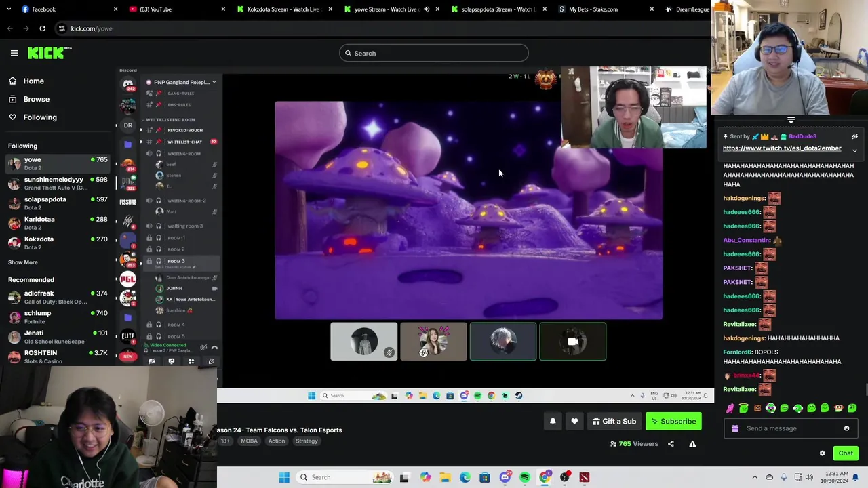Open Windows Start menu on taskbar

284,477
